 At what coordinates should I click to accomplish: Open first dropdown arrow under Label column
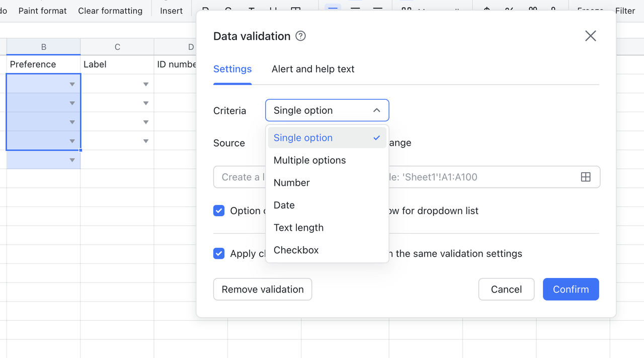145,84
